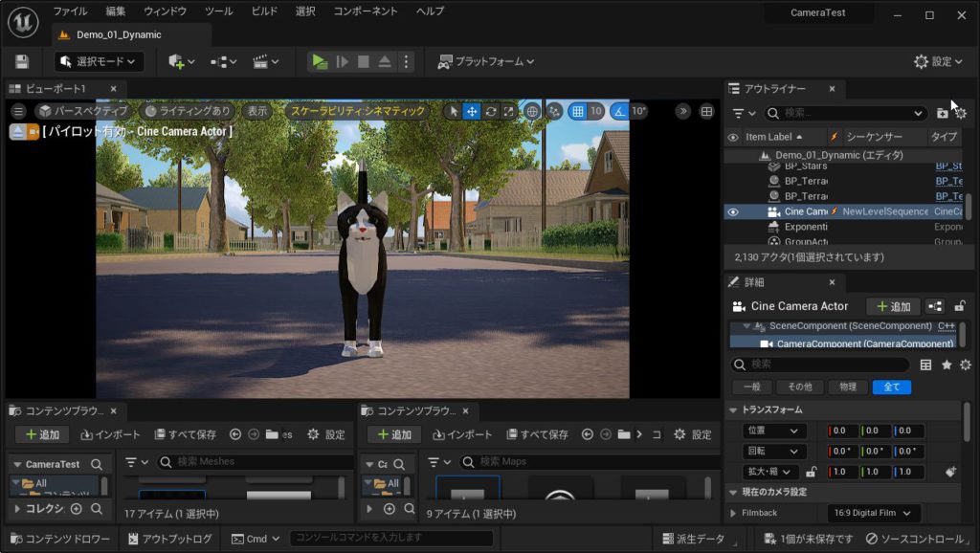Select the translate move gizmo tool

(472, 111)
